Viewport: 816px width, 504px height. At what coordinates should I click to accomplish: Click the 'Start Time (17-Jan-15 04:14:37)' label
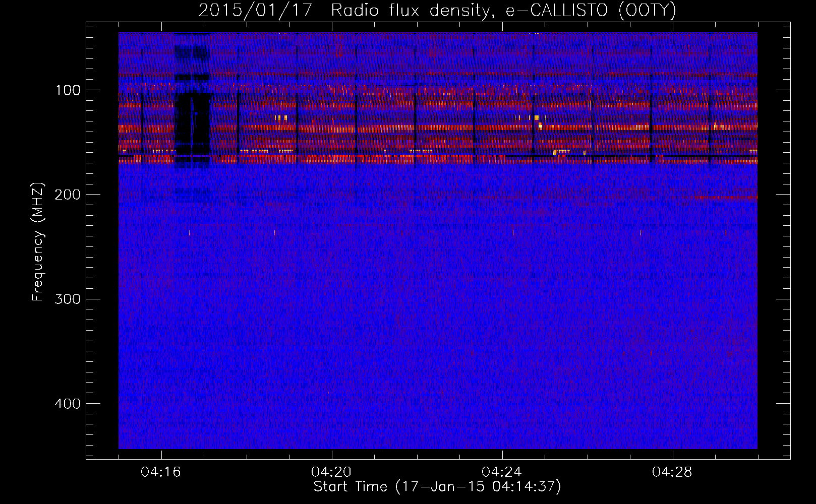[437, 487]
